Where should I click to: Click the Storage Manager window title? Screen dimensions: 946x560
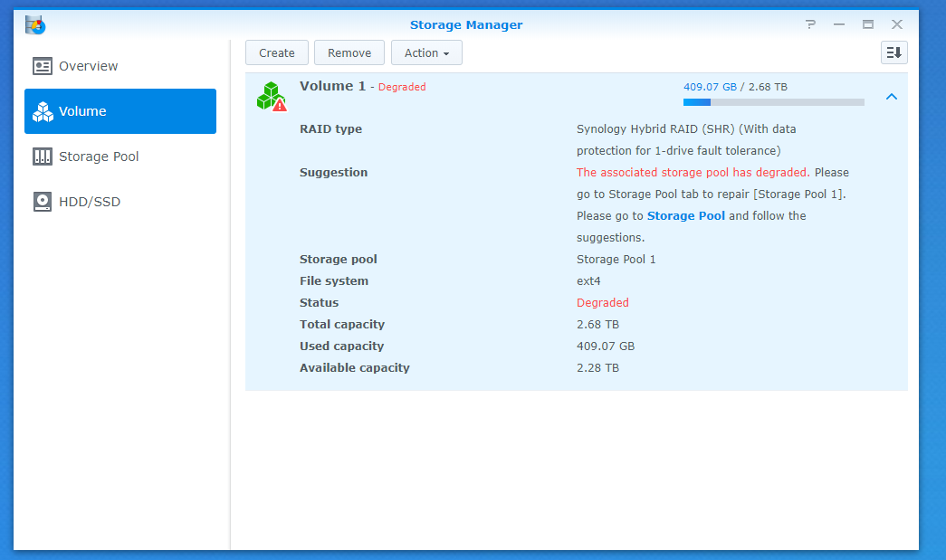[x=466, y=24]
